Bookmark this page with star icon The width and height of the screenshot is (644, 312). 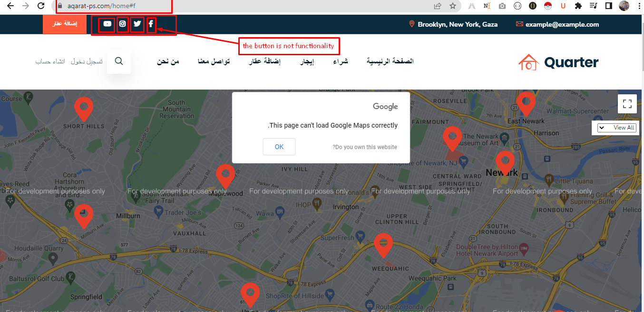point(452,6)
